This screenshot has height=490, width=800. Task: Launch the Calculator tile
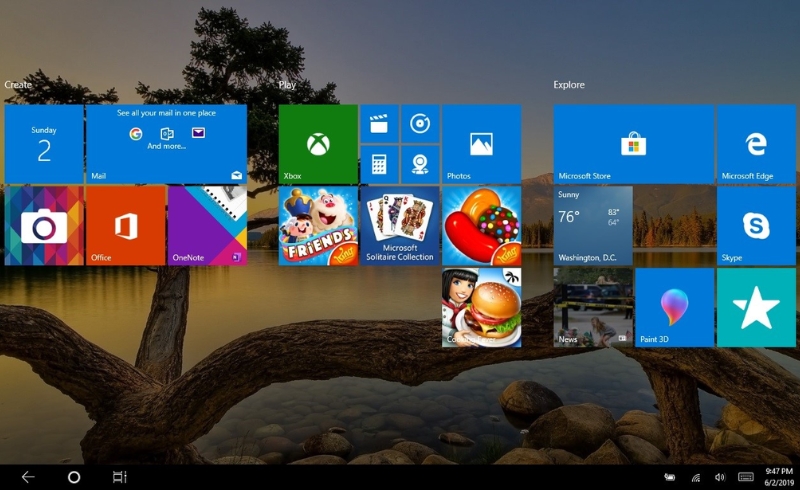tap(379, 164)
